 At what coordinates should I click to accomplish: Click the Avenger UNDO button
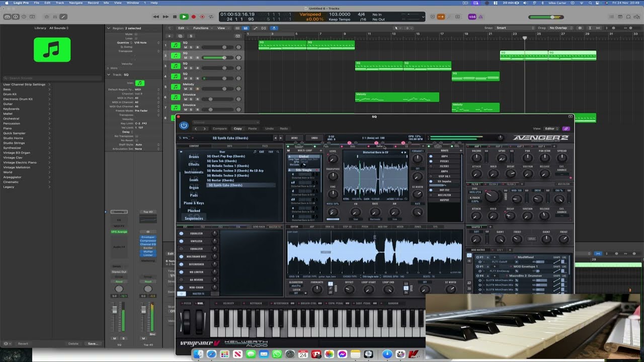[x=314, y=138]
